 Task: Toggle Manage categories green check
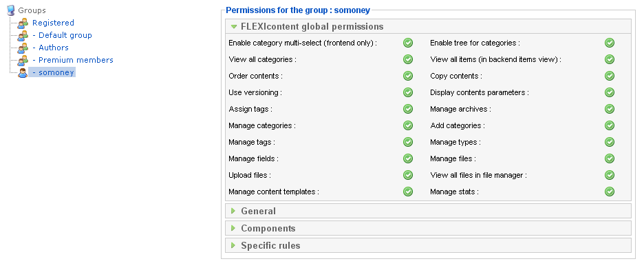click(408, 125)
